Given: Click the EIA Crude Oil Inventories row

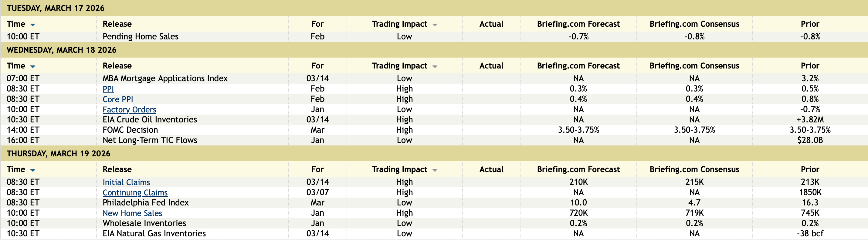Looking at the screenshot, I should [x=150, y=119].
